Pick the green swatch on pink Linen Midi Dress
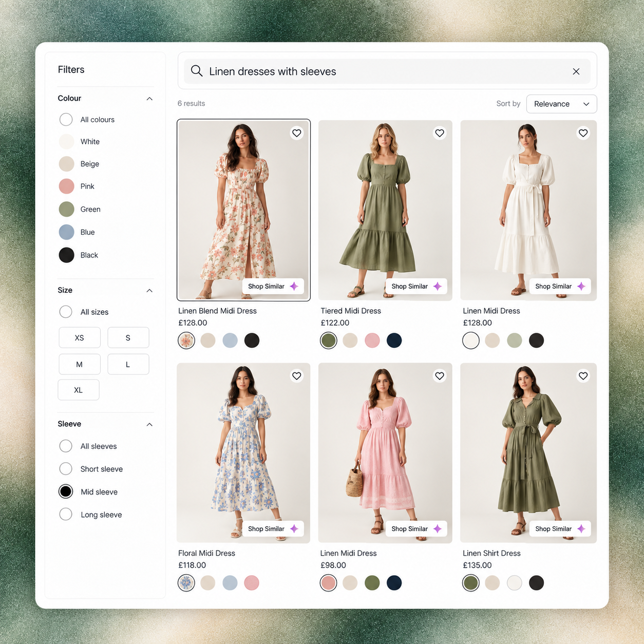Screen dimensions: 644x644 372,582
